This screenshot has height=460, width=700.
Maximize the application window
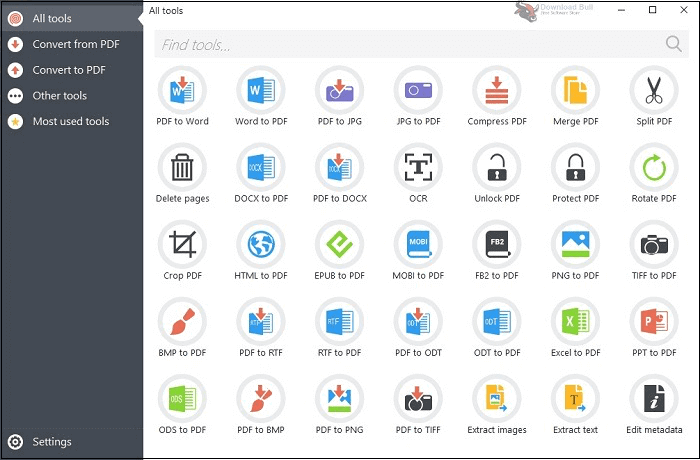[652, 10]
